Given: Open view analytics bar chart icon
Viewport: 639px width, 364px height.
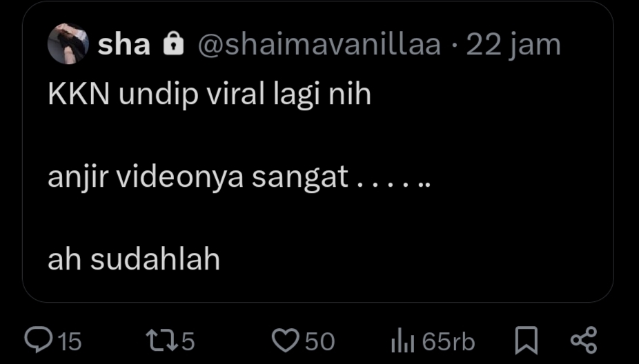Looking at the screenshot, I should 402,341.
